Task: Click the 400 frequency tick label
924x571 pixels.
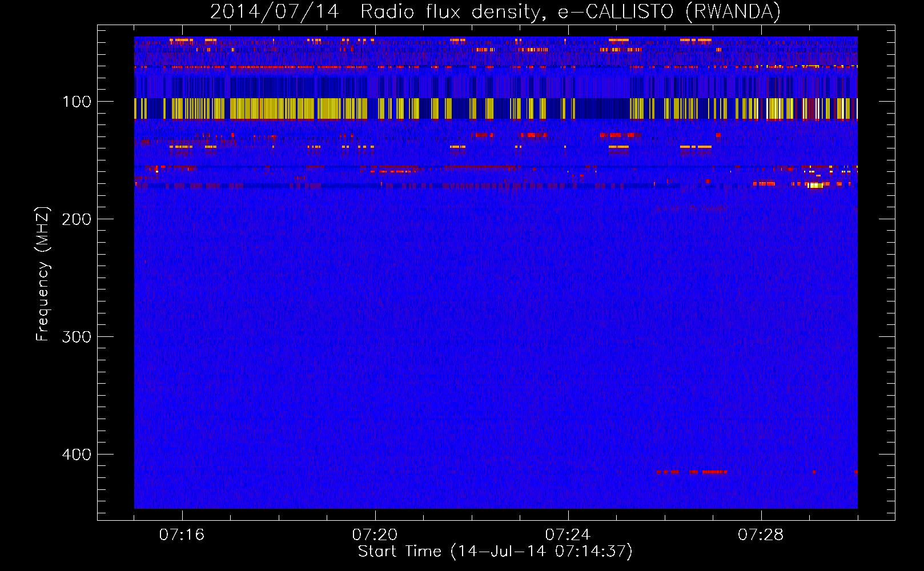Action: 77,455
